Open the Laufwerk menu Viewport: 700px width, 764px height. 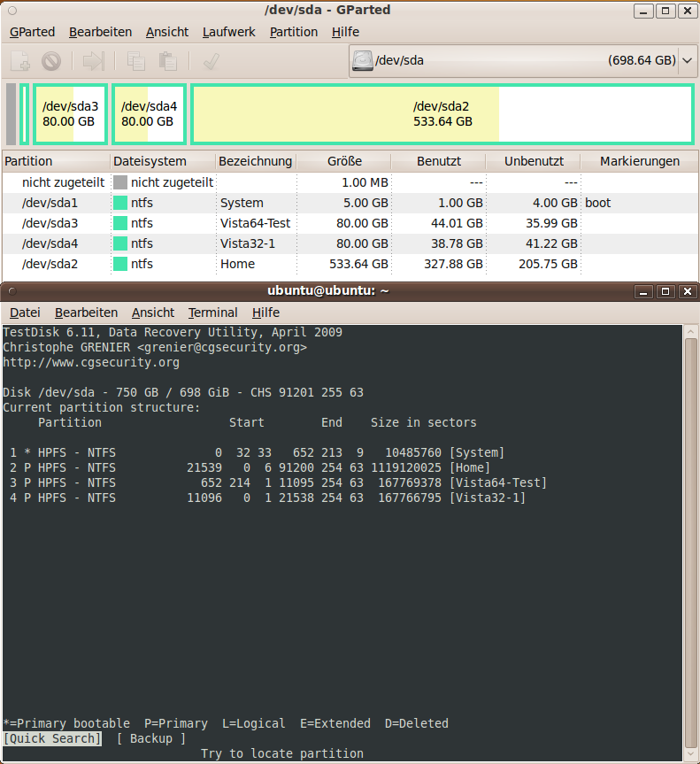click(229, 32)
